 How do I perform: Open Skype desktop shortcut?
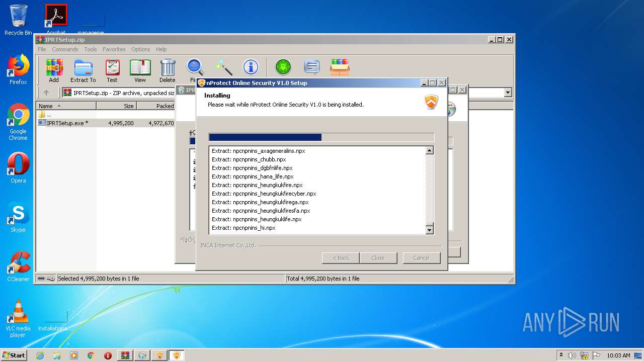pyautogui.click(x=18, y=217)
